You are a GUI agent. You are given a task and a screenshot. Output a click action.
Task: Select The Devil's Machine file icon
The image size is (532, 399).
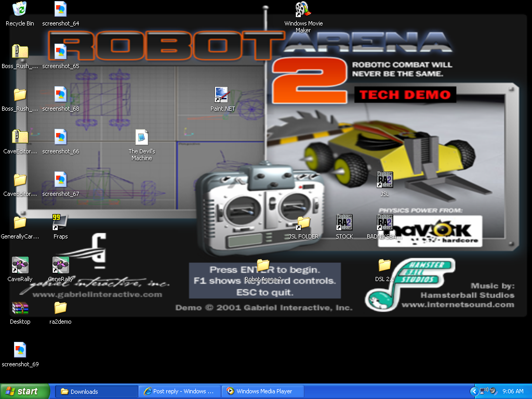[141, 137]
